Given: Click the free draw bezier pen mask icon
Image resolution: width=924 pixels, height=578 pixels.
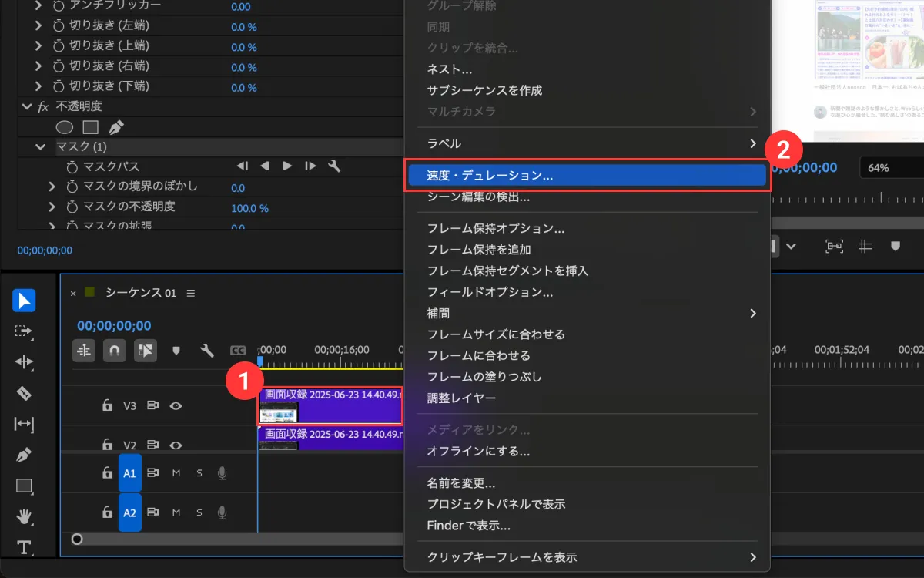Looking at the screenshot, I should (116, 126).
